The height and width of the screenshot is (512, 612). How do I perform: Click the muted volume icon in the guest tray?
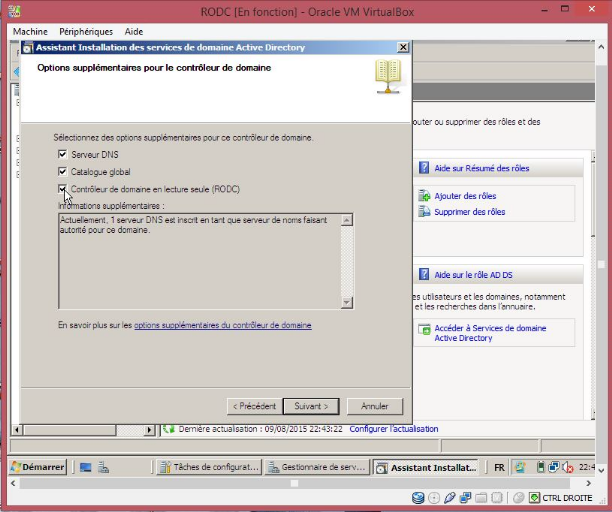(568, 468)
